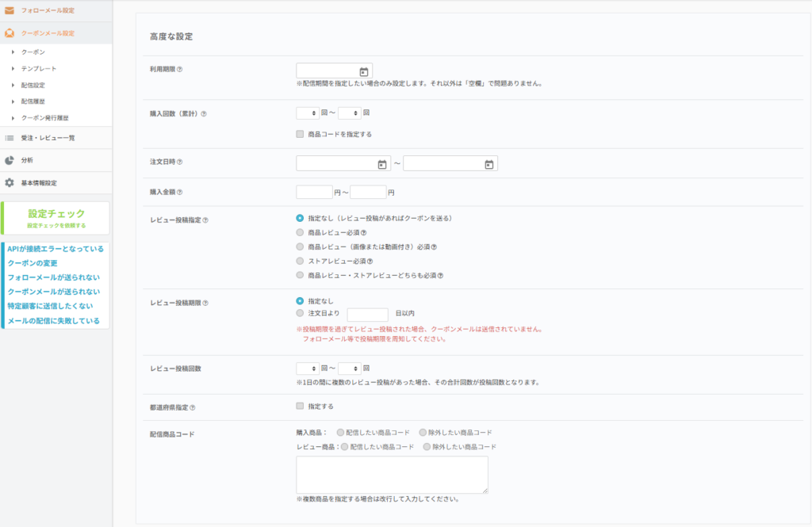Click the help icon beside 利用期限
This screenshot has height=527, width=812.
[180, 70]
